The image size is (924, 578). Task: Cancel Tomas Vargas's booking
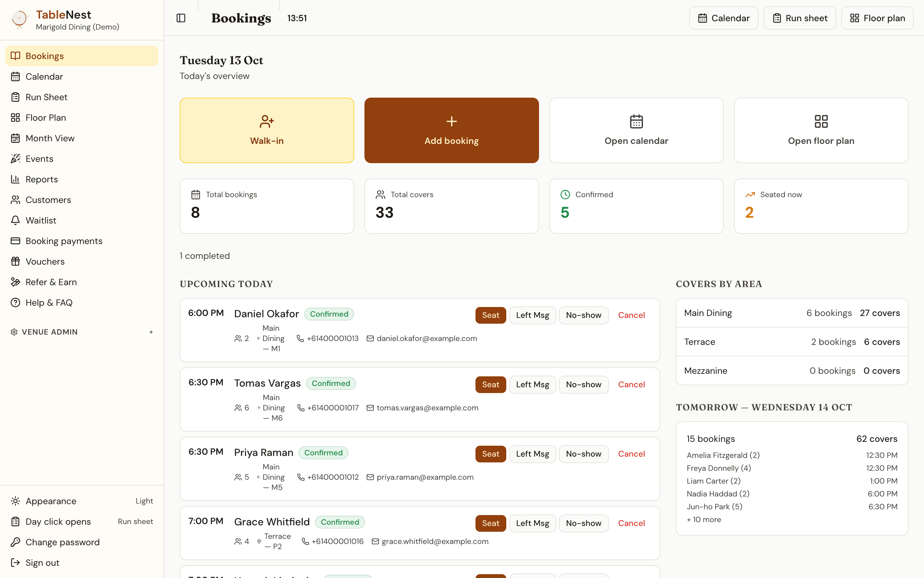click(x=631, y=384)
